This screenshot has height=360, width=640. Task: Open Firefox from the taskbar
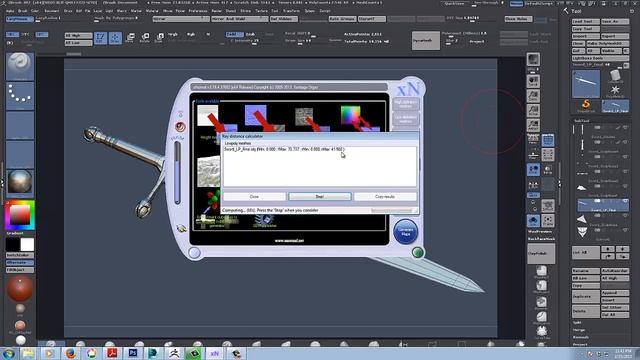pos(71,353)
